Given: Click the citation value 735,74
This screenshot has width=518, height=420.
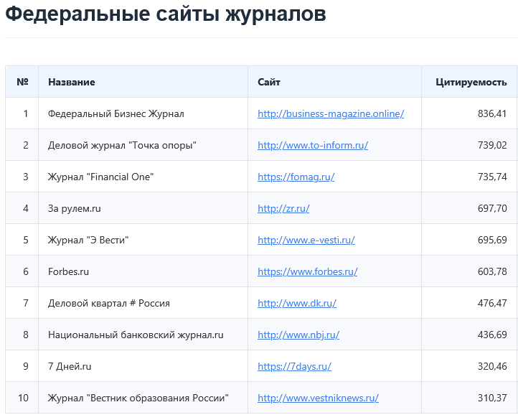Looking at the screenshot, I should 492,177.
